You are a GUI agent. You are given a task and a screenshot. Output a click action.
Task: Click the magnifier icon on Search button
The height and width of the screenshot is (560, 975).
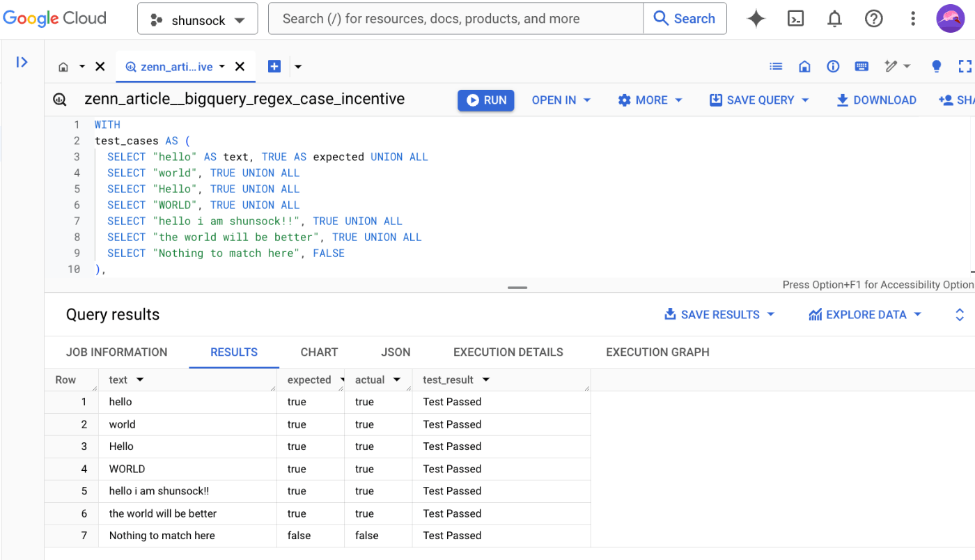661,19
